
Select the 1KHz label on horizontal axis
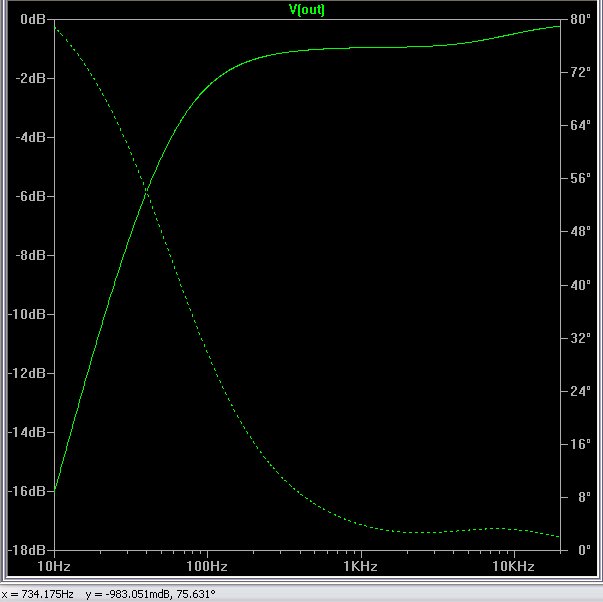coord(360,566)
